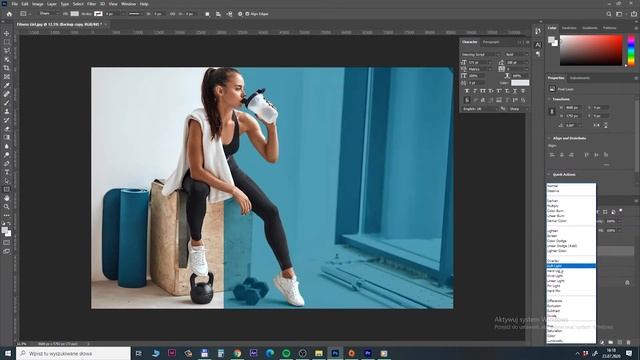Open Photoshop search magnifier icon
The height and width of the screenshot is (360, 640).
pyautogui.click(x=609, y=14)
